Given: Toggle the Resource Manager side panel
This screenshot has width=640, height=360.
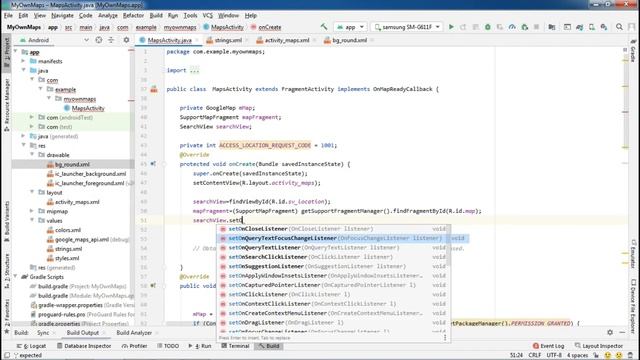Looking at the screenshot, I should (x=7, y=104).
